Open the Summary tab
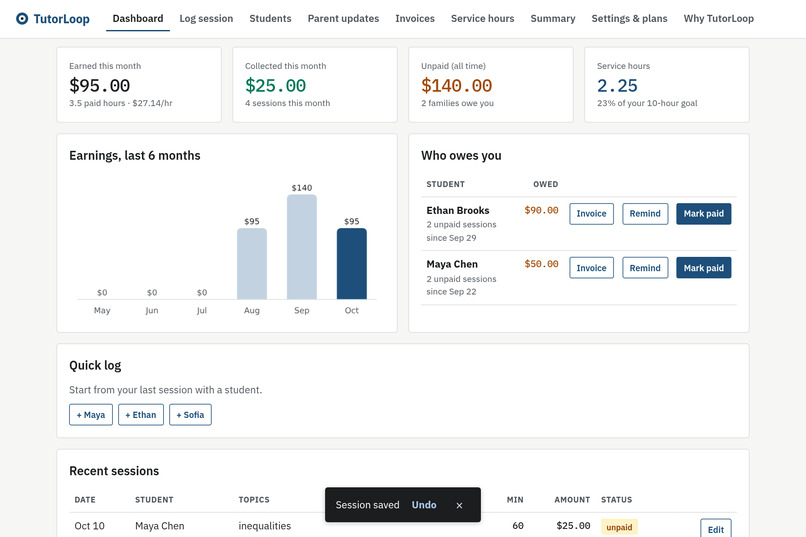Image resolution: width=806 pixels, height=537 pixels. pos(553,18)
